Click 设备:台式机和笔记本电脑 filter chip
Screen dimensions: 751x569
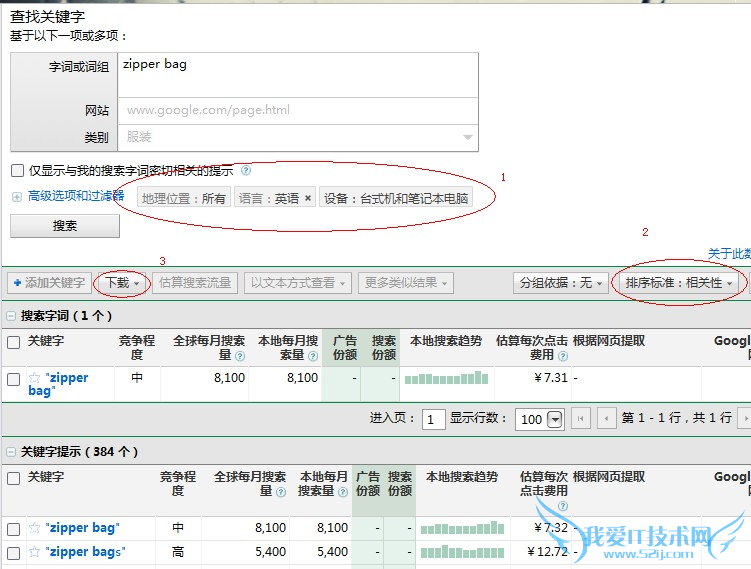[x=396, y=198]
